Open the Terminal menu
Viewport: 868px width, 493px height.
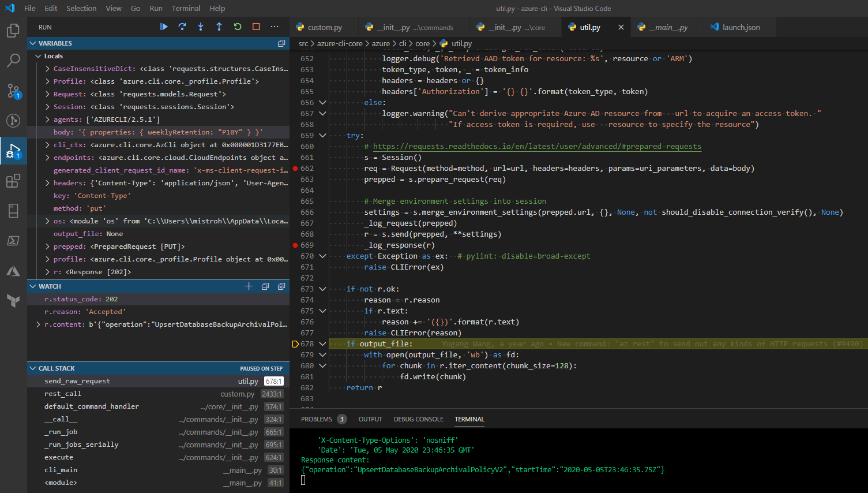(x=186, y=8)
